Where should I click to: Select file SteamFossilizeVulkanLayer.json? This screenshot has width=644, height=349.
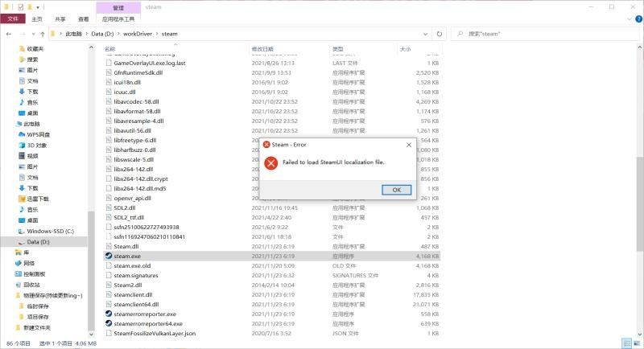point(155,334)
